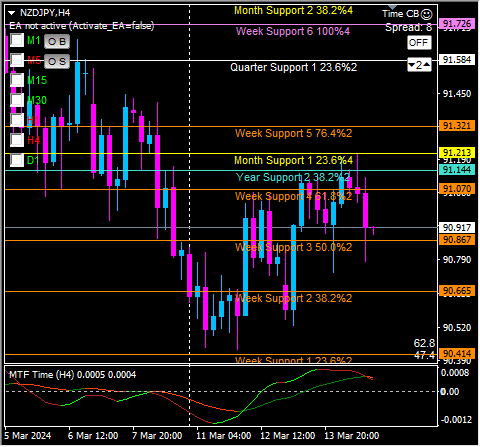
Task: Click the 0.0008 indicator scale value
Action: point(455,373)
